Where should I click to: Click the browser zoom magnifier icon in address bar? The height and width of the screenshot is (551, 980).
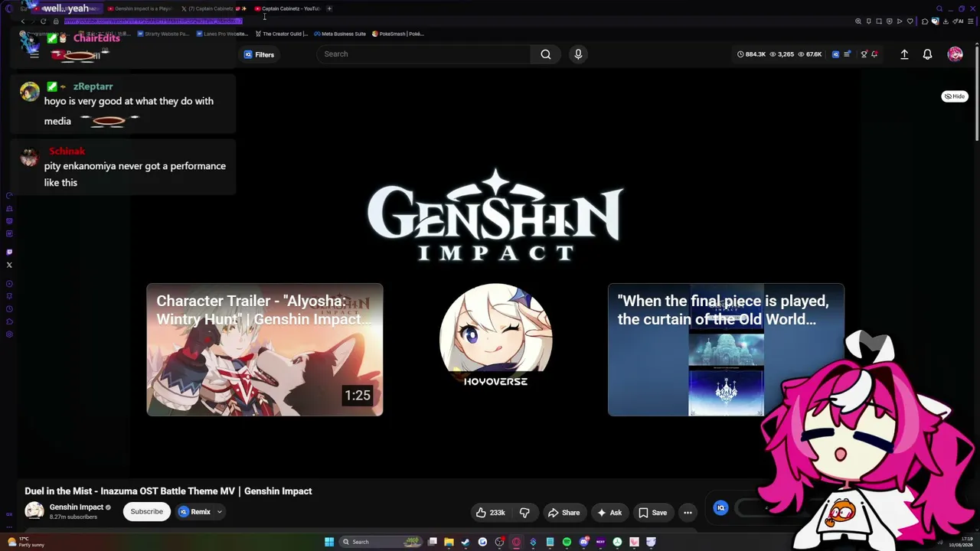tap(858, 21)
